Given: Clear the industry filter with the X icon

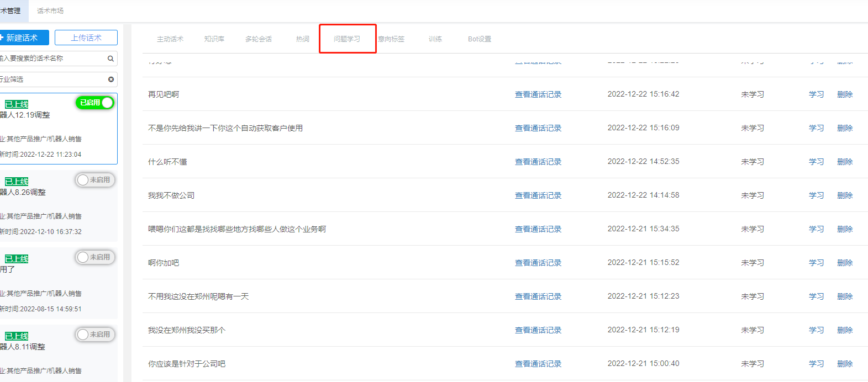Looking at the screenshot, I should [x=111, y=79].
